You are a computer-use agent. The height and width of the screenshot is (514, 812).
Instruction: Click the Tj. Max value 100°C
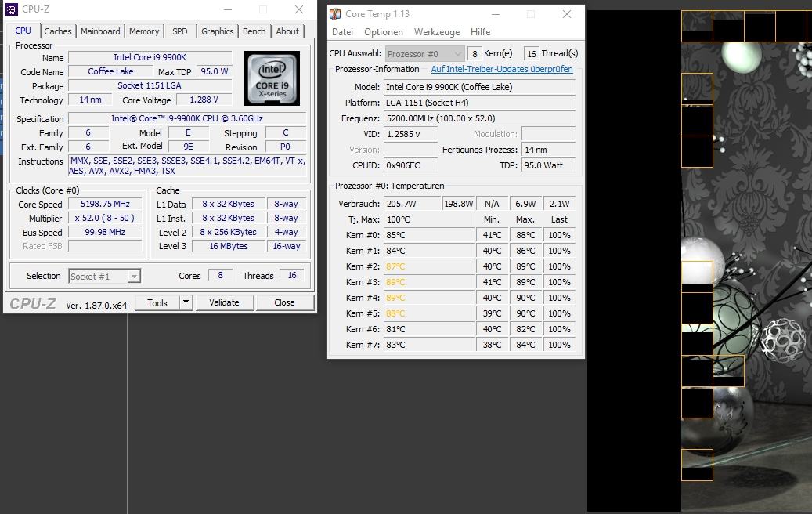coord(429,219)
